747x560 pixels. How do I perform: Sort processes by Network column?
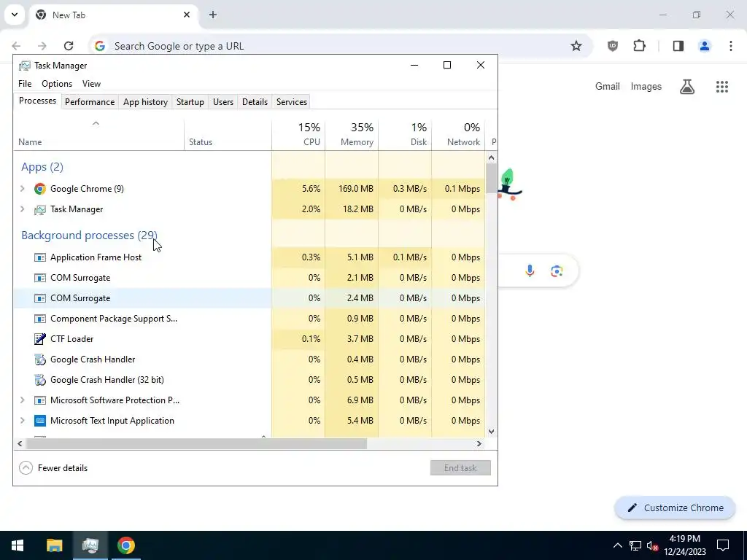click(458, 135)
